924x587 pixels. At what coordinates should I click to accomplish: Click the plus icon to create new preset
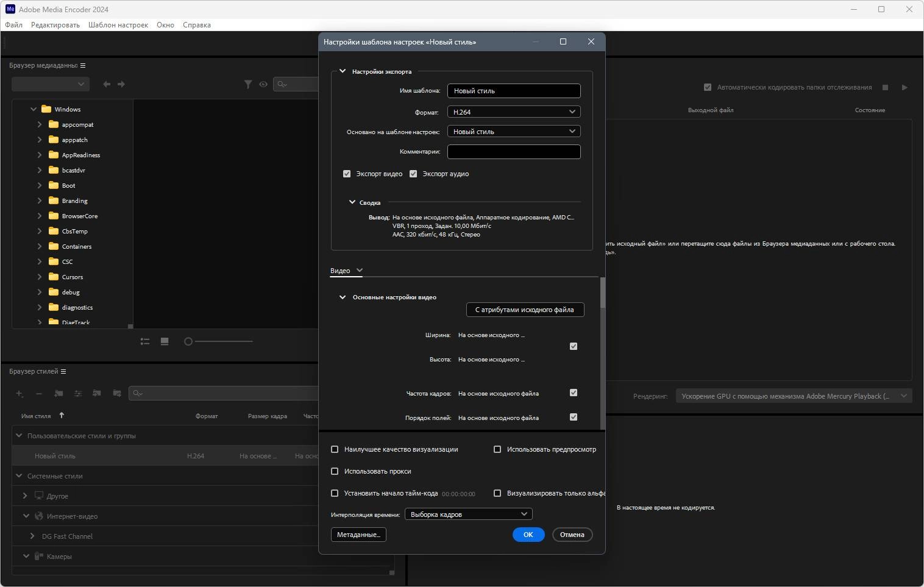[20, 393]
